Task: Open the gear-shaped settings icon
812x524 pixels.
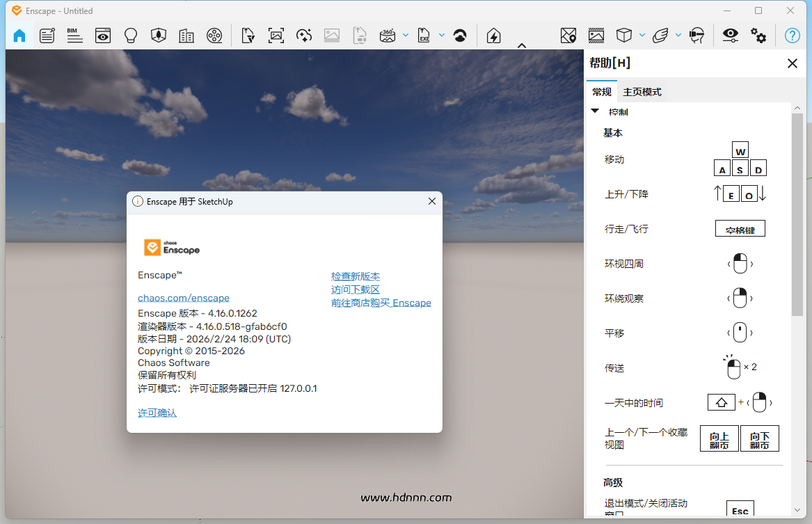Action: [758, 35]
